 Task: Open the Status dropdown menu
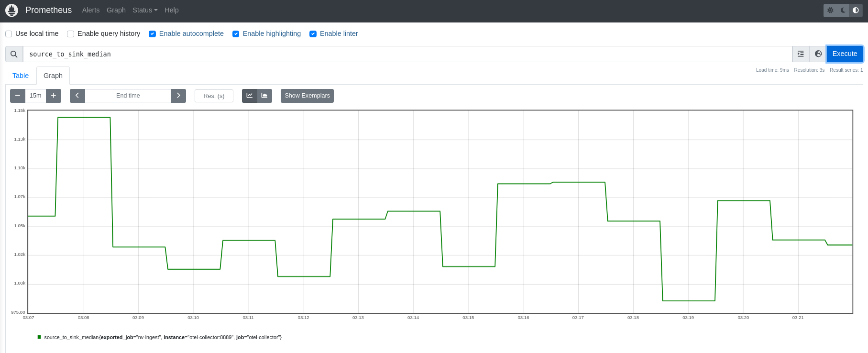145,10
